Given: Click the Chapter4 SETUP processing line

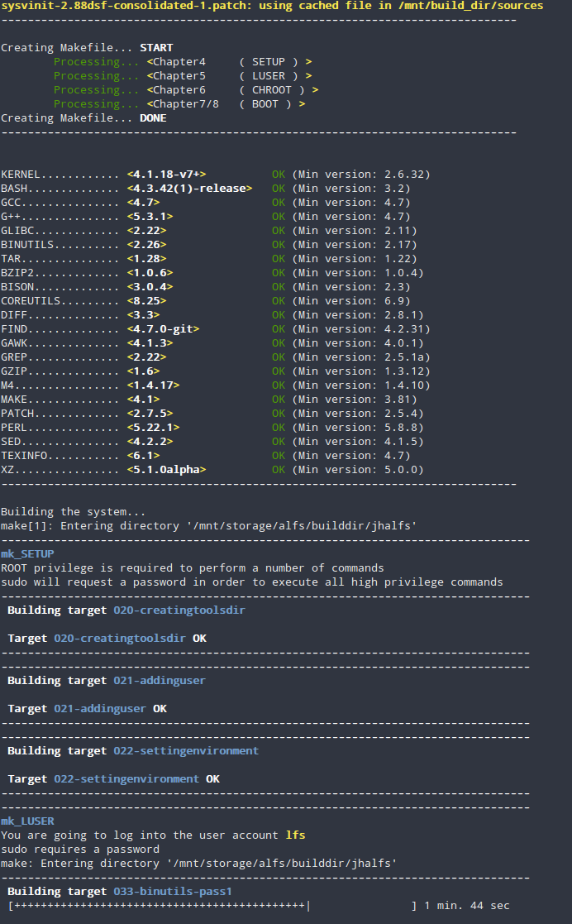Looking at the screenshot, I should pos(183,62).
